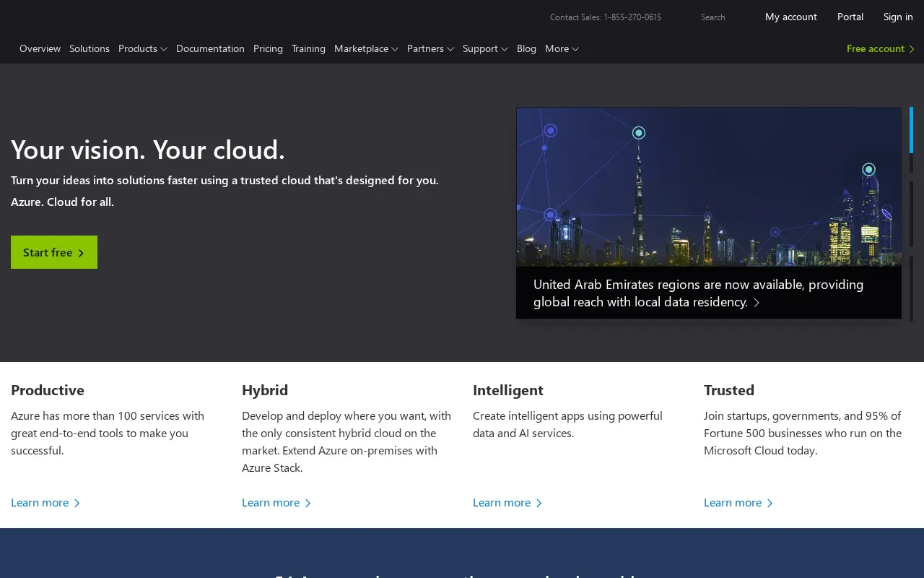Go to My account
This screenshot has height=578, width=924.
coord(791,17)
